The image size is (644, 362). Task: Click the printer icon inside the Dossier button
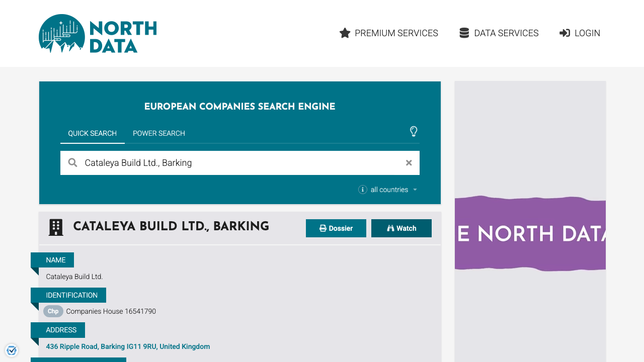pyautogui.click(x=323, y=228)
